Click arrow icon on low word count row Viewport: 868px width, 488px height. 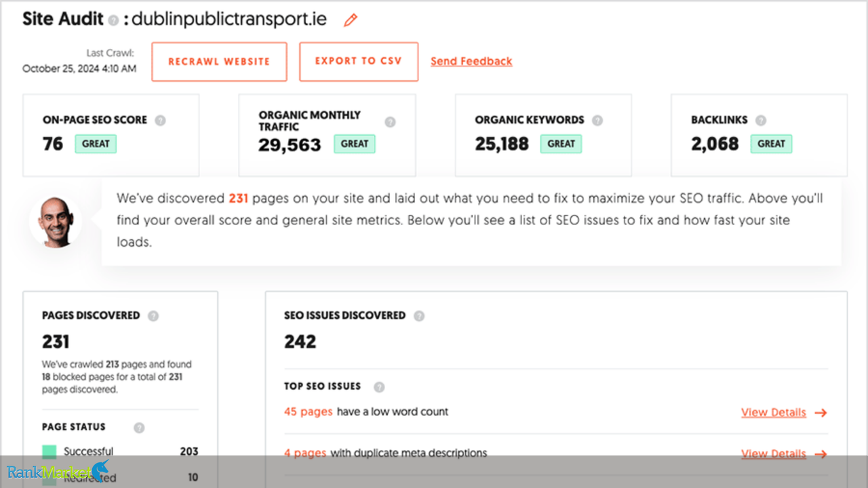click(x=821, y=413)
